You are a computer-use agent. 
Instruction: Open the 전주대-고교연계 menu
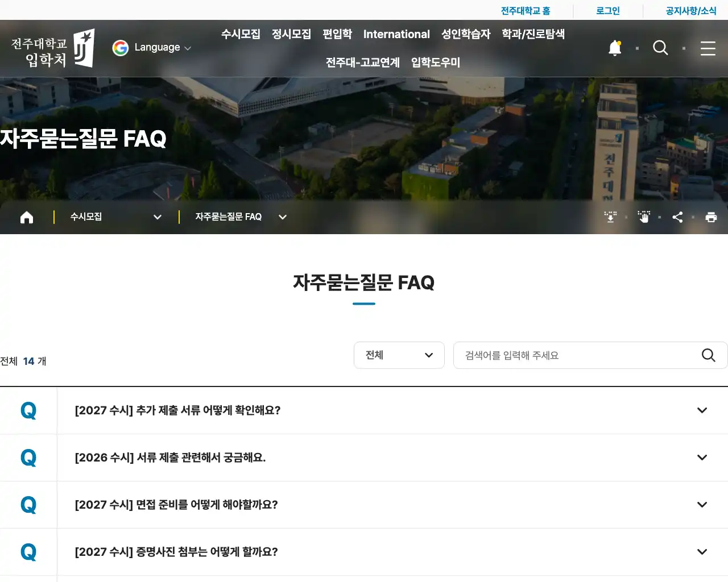point(363,63)
